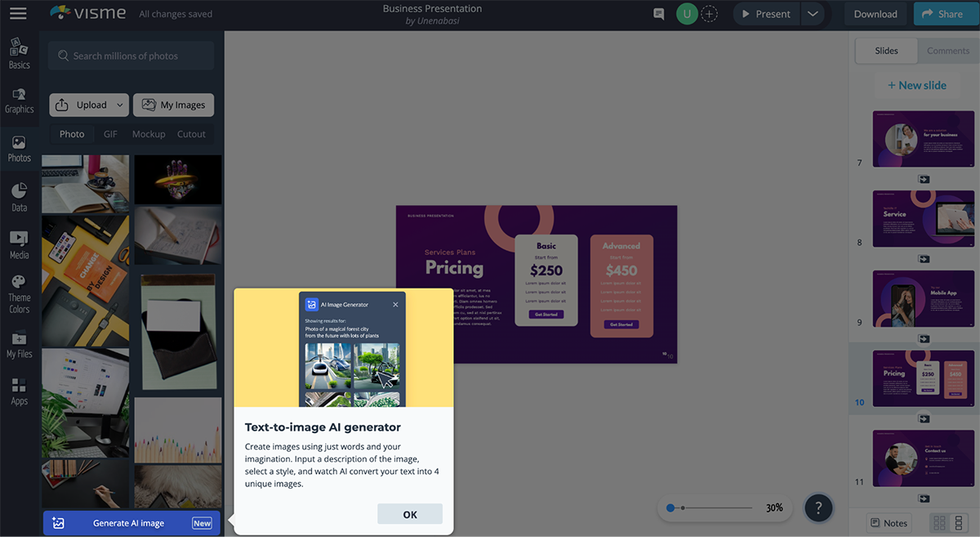
Task: Switch to the Comments tab
Action: pos(947,51)
